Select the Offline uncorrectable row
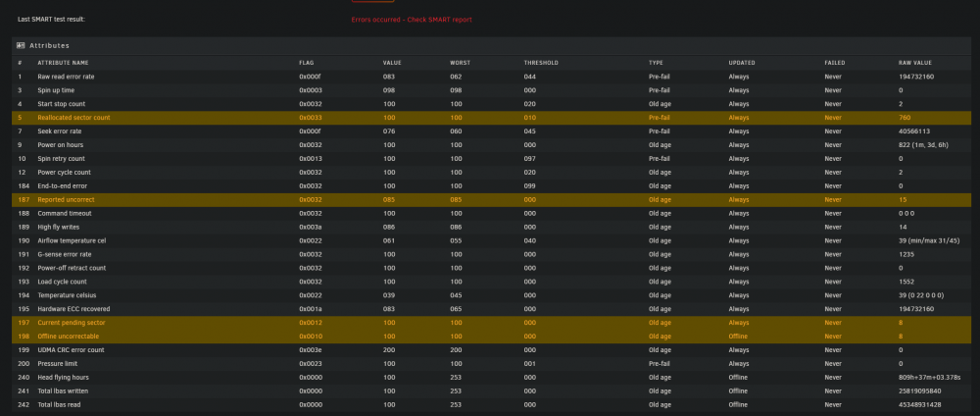The image size is (980, 416). [491, 337]
